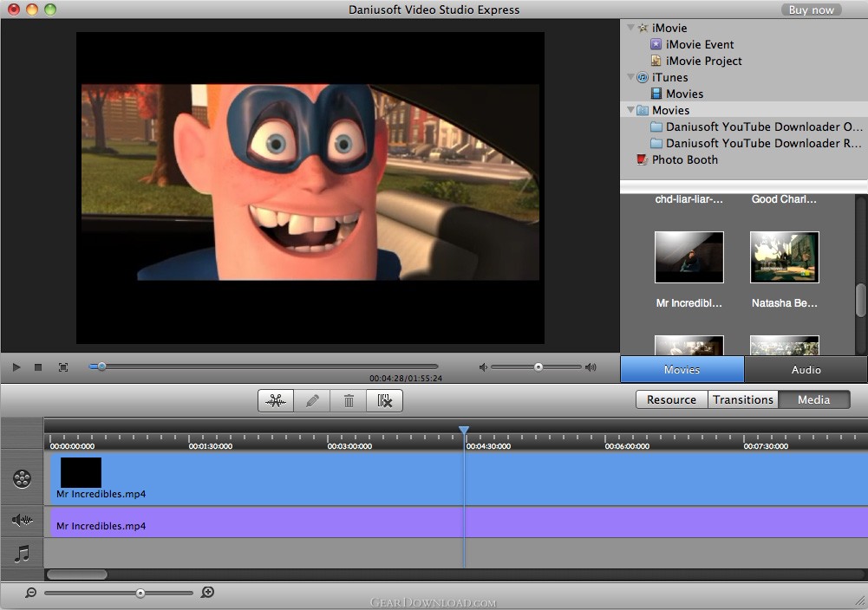Select Mr Incredibles.mp4 audio track clip
Screen dimensions: 868x610
click(x=460, y=522)
